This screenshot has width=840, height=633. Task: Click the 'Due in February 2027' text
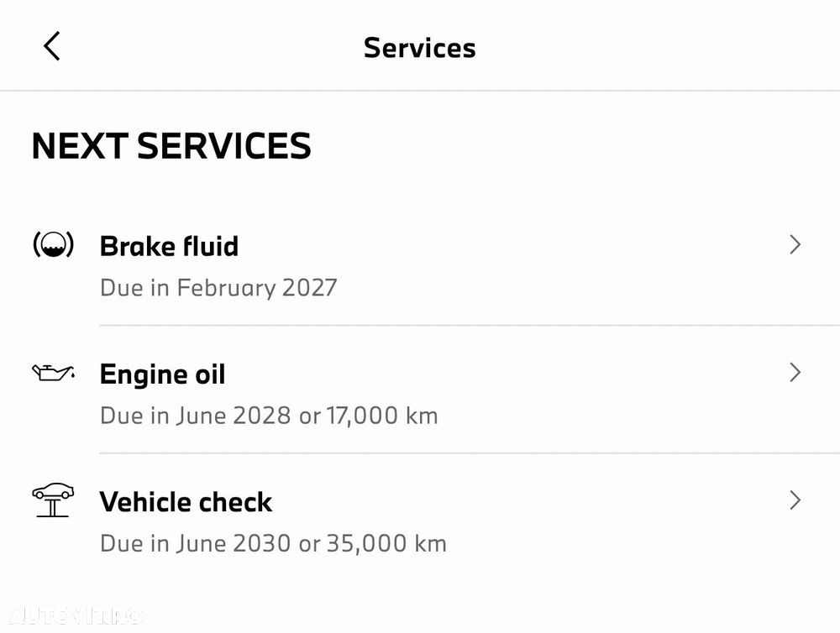pos(218,288)
